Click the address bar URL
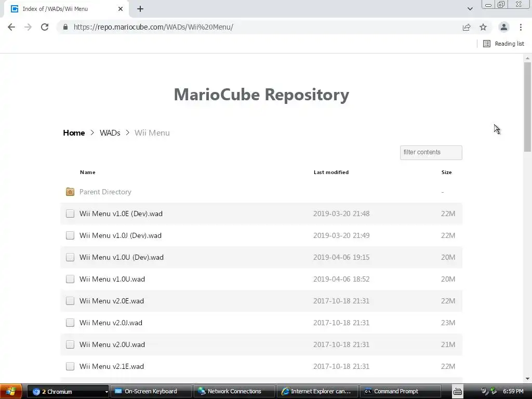This screenshot has width=532, height=399. point(153,27)
